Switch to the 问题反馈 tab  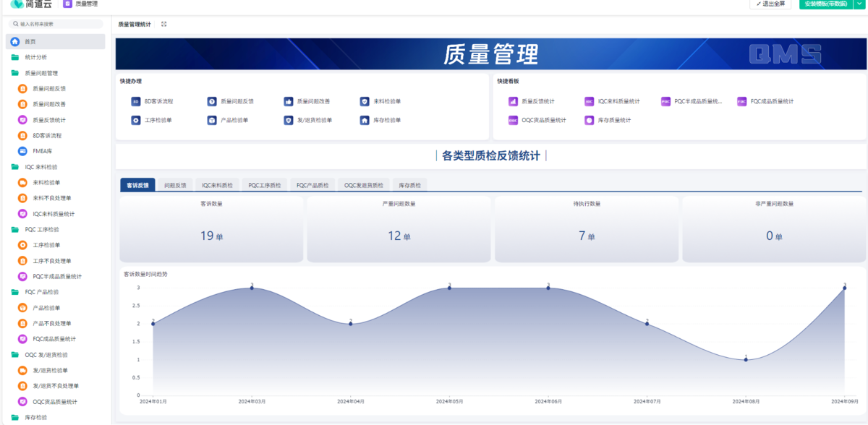tap(175, 185)
